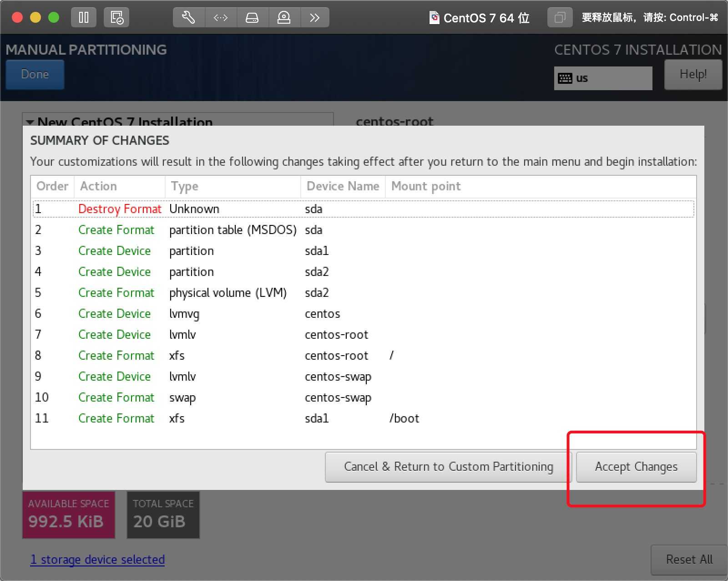Click MANUAL PARTITIONING title
Image resolution: width=728 pixels, height=581 pixels.
pos(86,50)
